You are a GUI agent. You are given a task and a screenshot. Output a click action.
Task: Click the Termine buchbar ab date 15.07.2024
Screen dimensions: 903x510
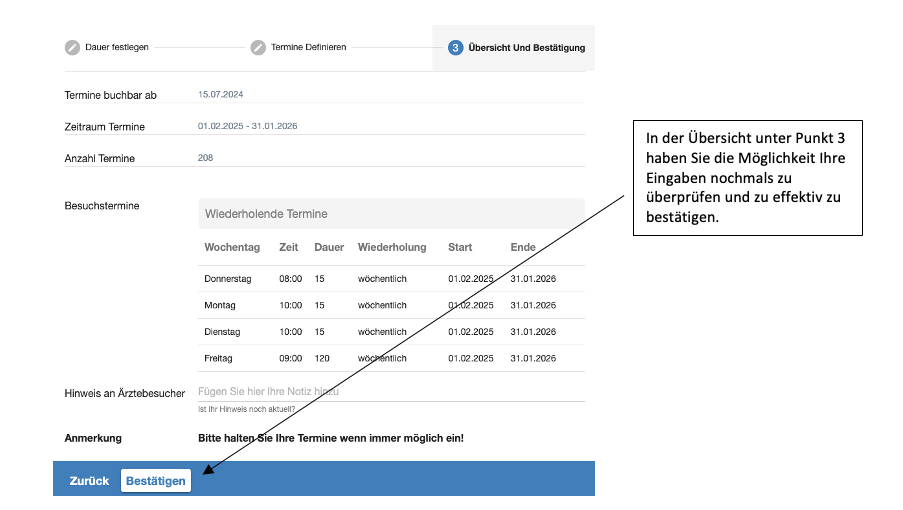tap(221, 95)
